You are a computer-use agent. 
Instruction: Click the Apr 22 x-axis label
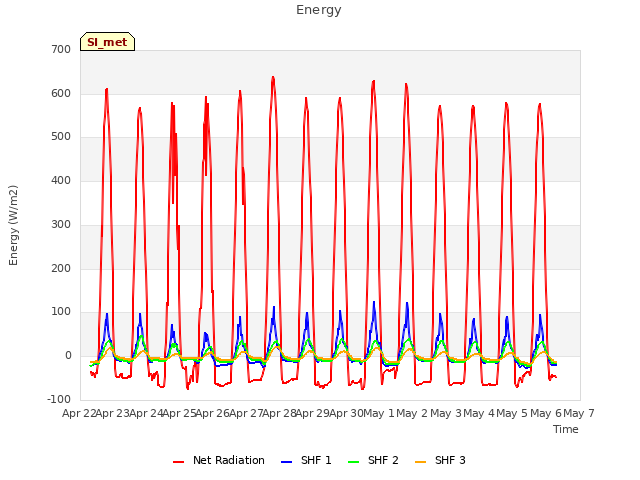point(79,413)
